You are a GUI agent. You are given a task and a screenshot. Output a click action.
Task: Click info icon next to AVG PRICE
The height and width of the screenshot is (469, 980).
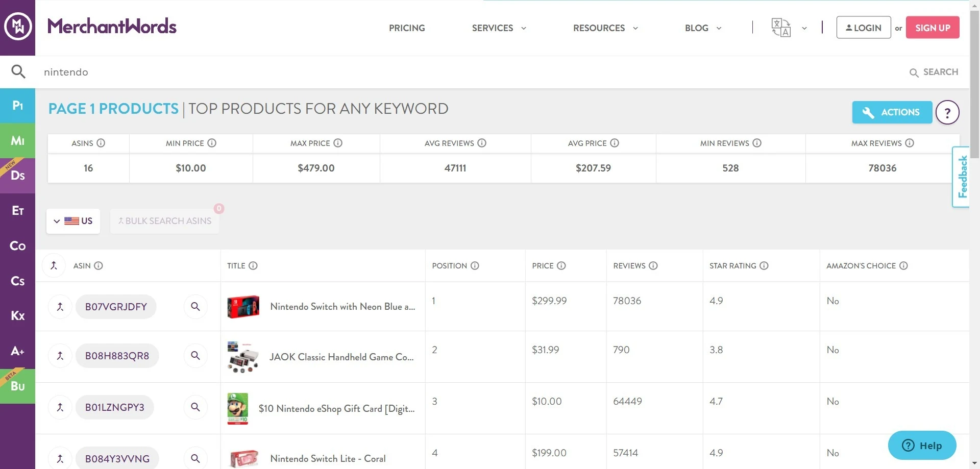pos(615,143)
